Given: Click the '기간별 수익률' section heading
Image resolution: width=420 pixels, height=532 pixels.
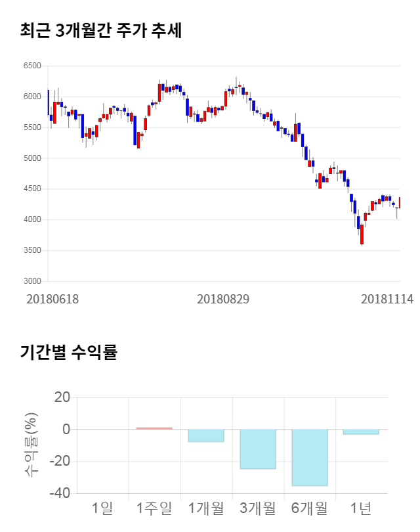Looking at the screenshot, I should point(68,352).
